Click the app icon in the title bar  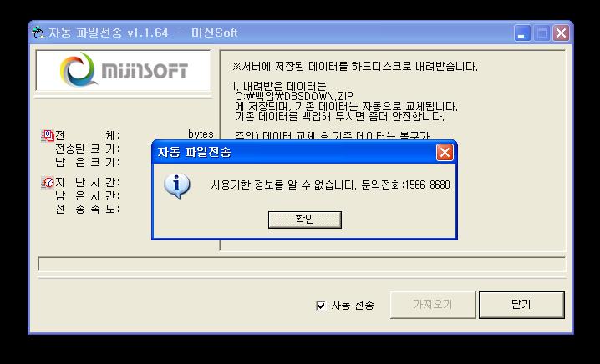[x=38, y=32]
